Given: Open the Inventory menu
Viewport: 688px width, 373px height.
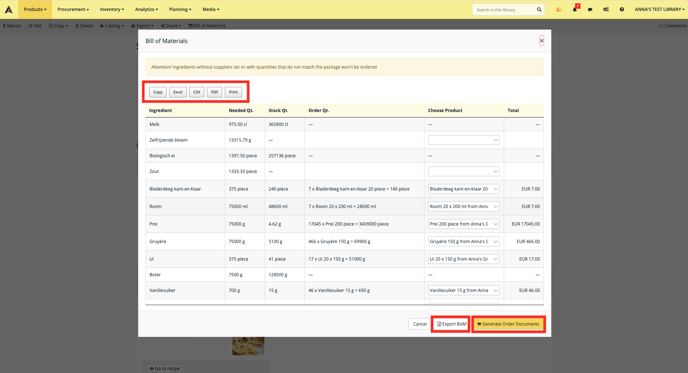Looking at the screenshot, I should [112, 9].
